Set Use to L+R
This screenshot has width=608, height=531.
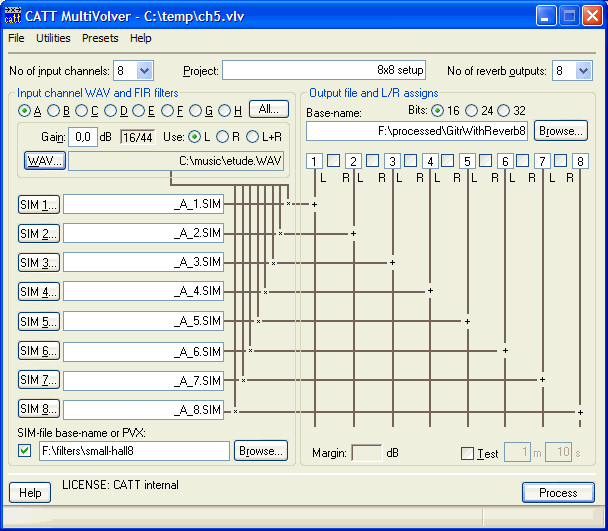pos(253,136)
